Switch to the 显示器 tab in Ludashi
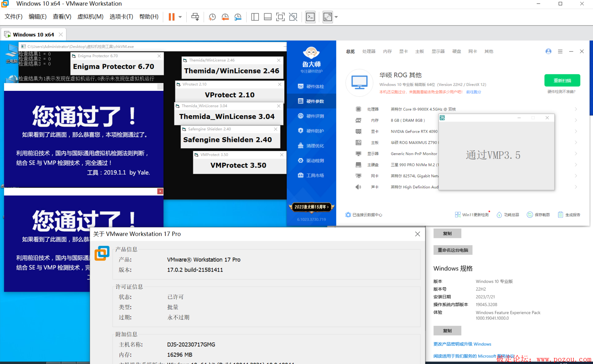Viewport: 593px width, 364px height. point(438,51)
